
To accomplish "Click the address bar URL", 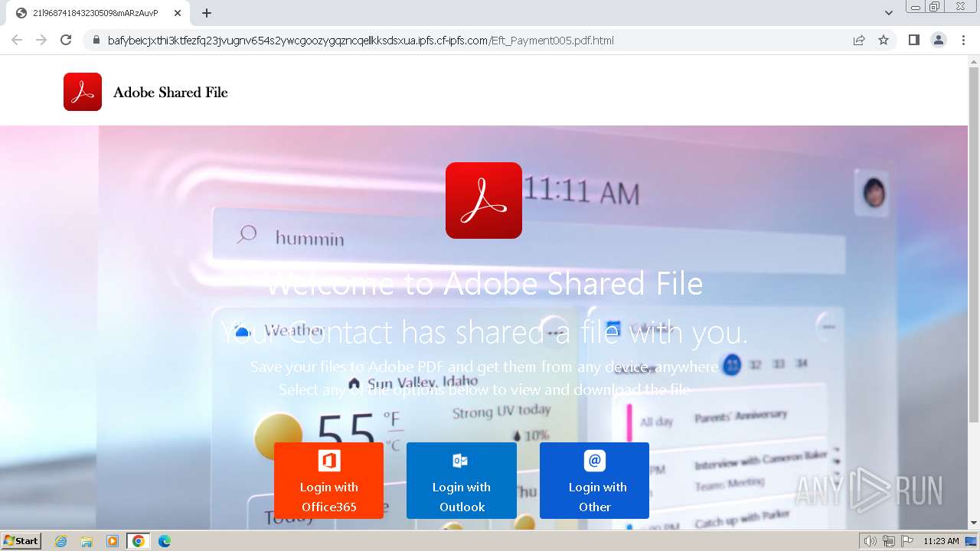I will point(361,41).
